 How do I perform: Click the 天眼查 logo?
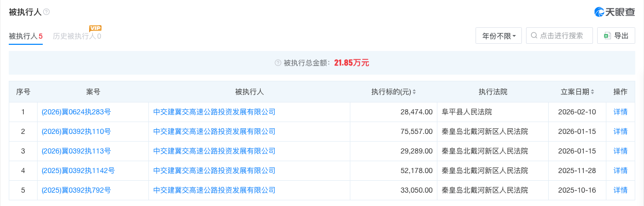614,12
